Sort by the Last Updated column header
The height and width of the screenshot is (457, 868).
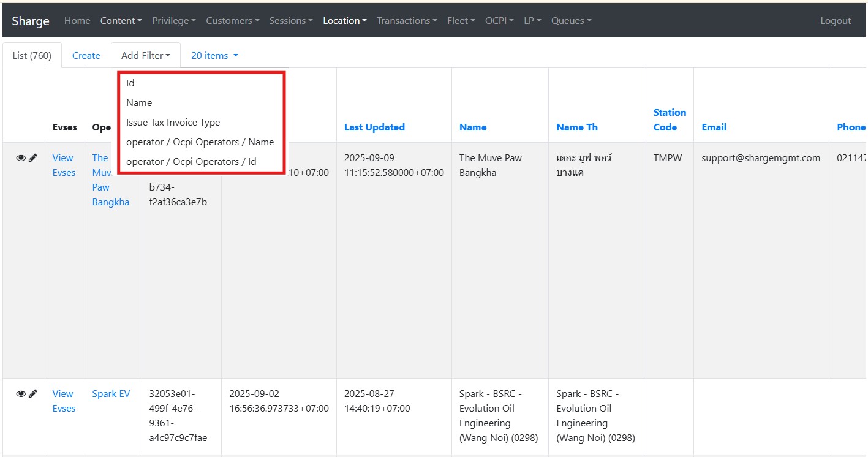[374, 127]
